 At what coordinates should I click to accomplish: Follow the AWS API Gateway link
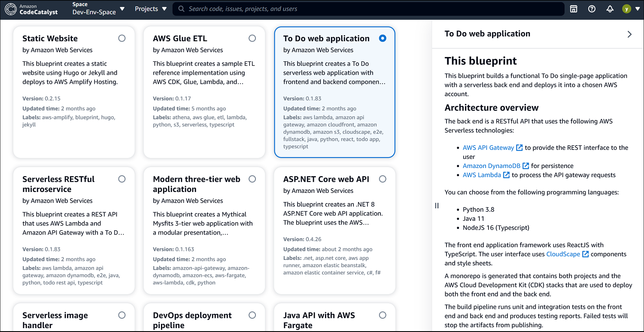click(488, 148)
